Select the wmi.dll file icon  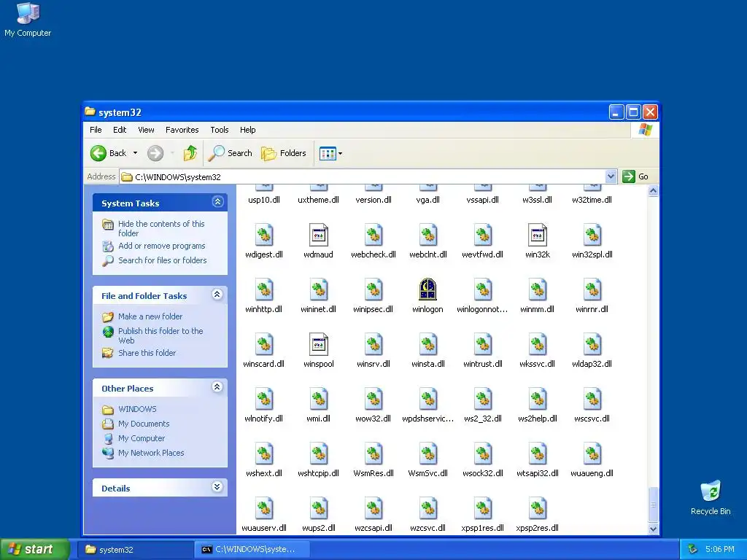point(318,399)
